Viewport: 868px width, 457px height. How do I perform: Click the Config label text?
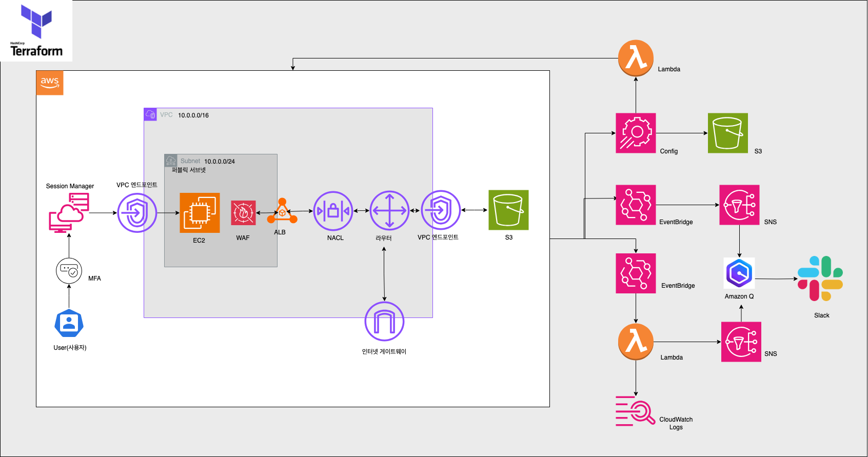tap(669, 151)
